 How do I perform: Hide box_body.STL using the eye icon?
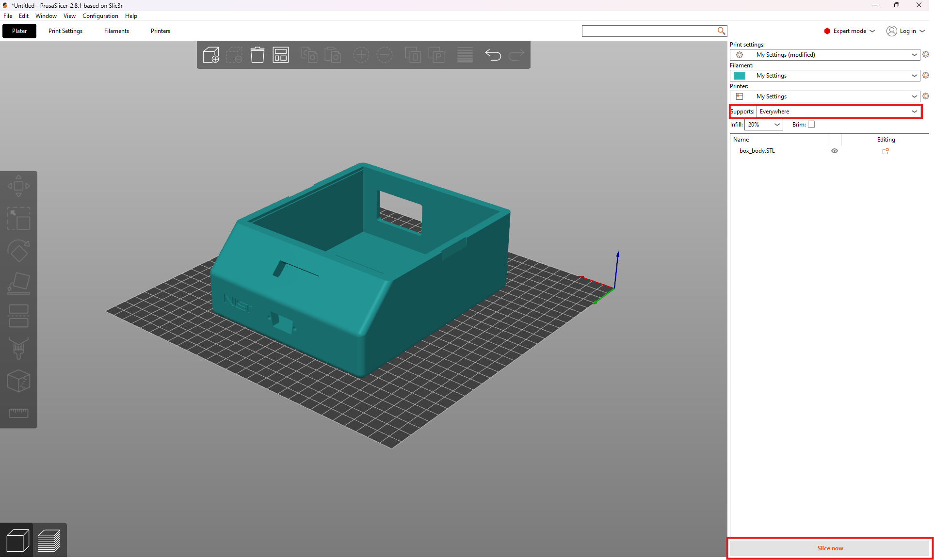(x=835, y=151)
